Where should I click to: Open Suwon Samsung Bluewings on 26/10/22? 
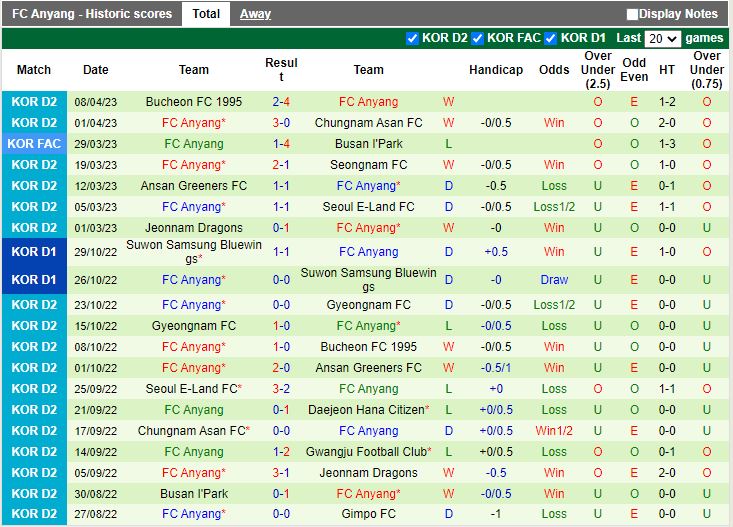(x=368, y=280)
